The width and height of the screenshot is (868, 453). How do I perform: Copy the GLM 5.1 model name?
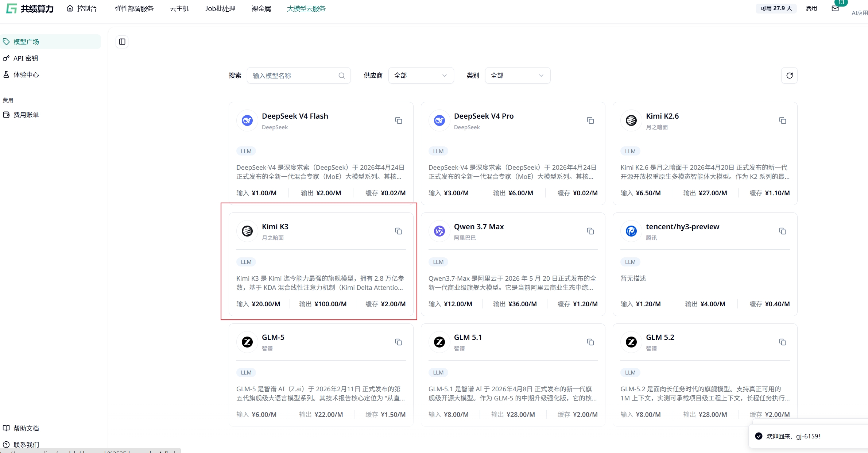590,342
